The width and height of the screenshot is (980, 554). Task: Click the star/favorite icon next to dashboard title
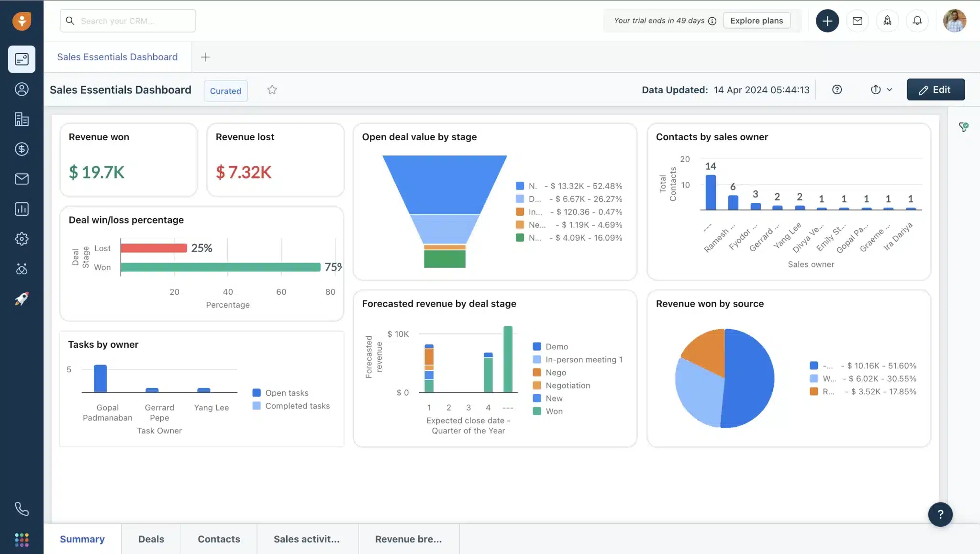pos(271,89)
